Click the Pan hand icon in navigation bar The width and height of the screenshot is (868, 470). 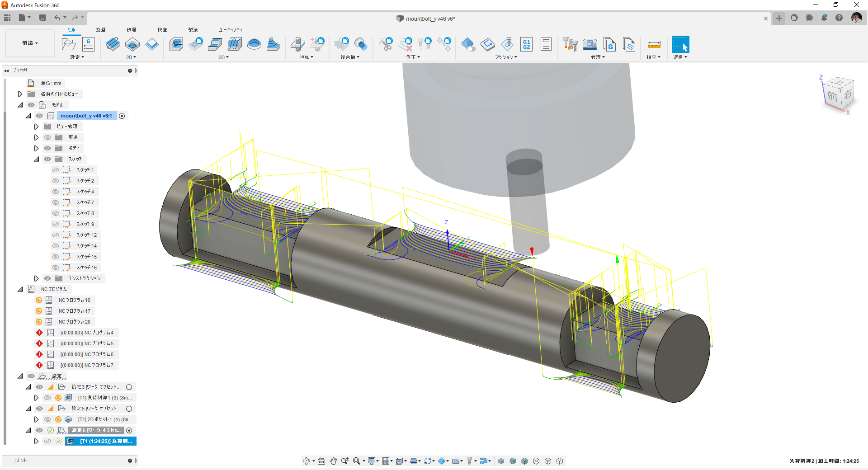coord(333,461)
